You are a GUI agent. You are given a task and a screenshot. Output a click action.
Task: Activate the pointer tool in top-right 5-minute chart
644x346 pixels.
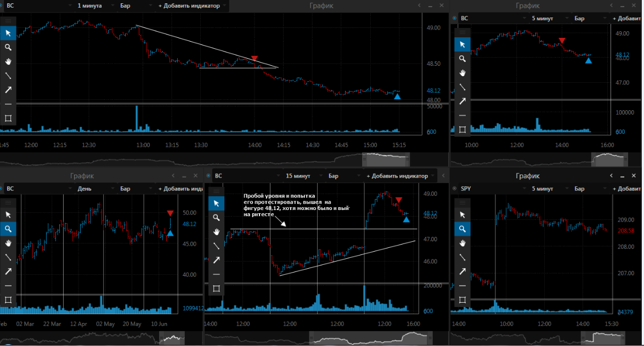click(x=462, y=44)
